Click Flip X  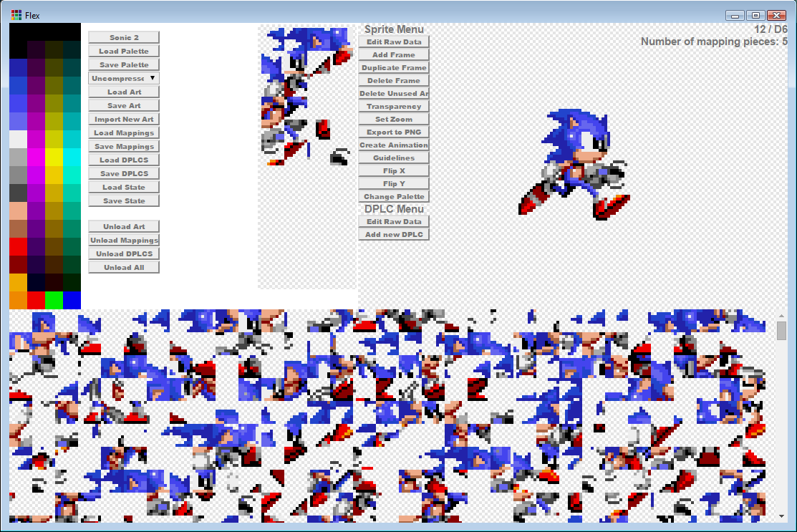pyautogui.click(x=394, y=170)
